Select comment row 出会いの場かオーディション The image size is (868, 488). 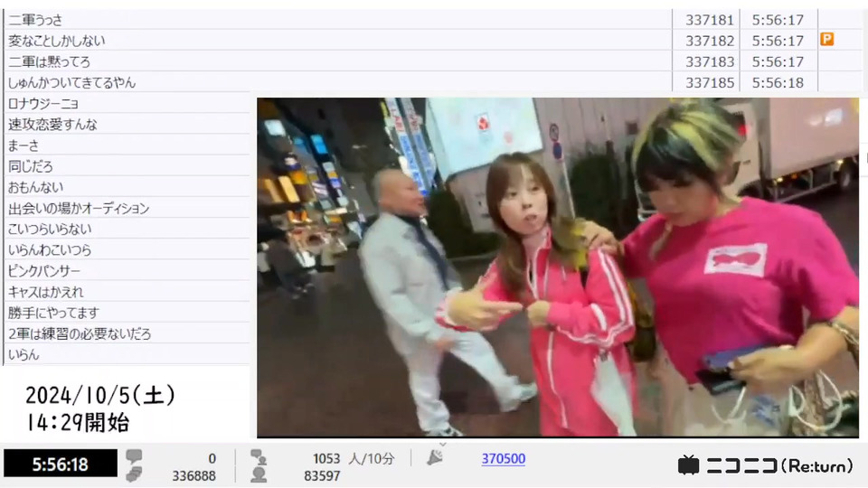pos(127,209)
